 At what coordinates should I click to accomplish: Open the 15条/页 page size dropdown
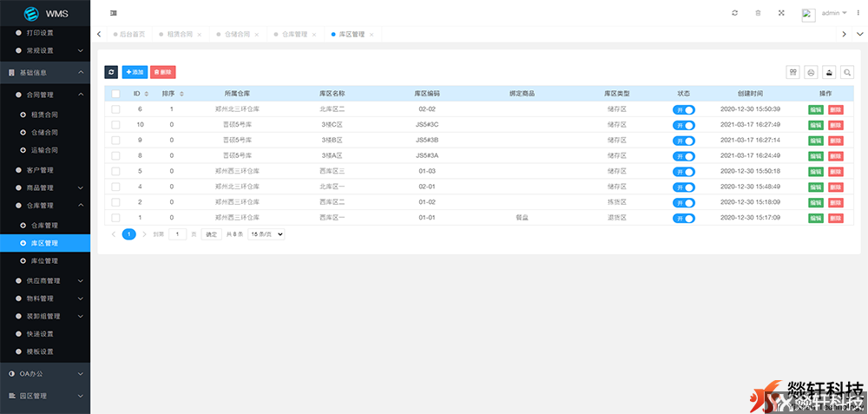[x=266, y=233]
